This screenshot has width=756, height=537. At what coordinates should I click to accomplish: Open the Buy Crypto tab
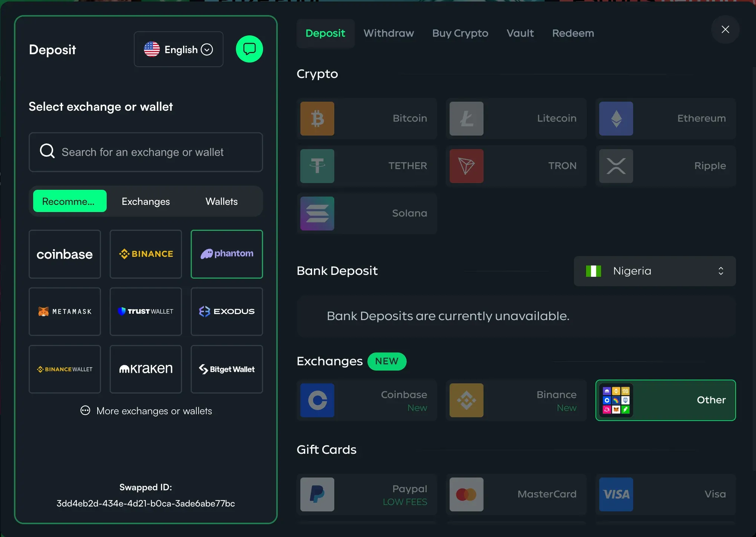(x=460, y=33)
